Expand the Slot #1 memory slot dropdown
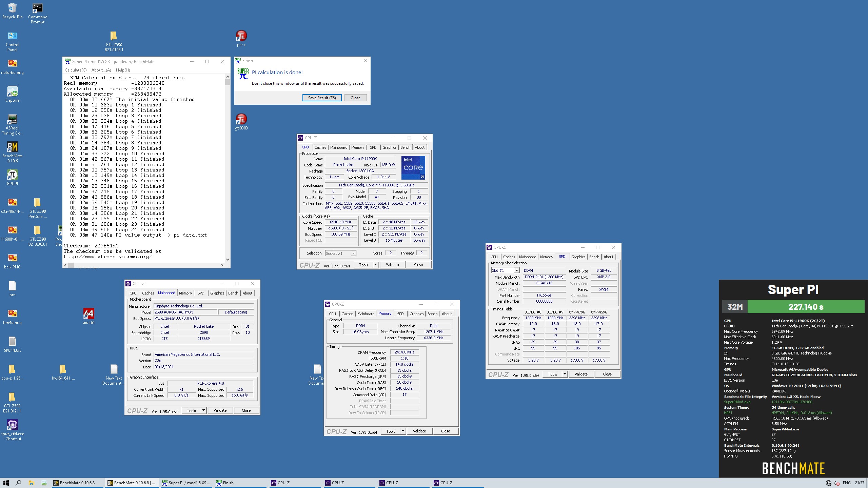Viewport: 868px width, 488px height. pyautogui.click(x=516, y=270)
